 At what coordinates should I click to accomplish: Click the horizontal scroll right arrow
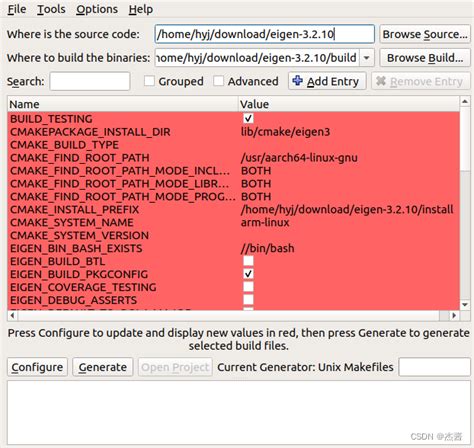point(454,315)
